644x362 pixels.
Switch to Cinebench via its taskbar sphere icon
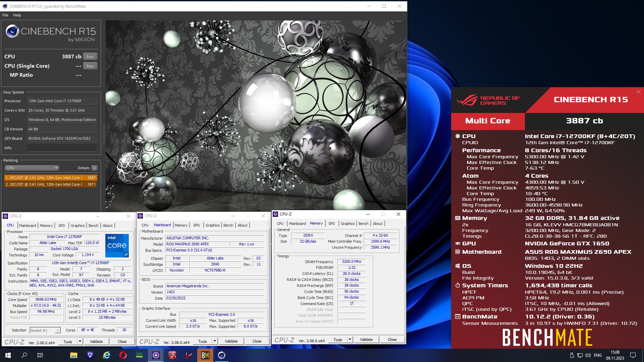click(221, 355)
